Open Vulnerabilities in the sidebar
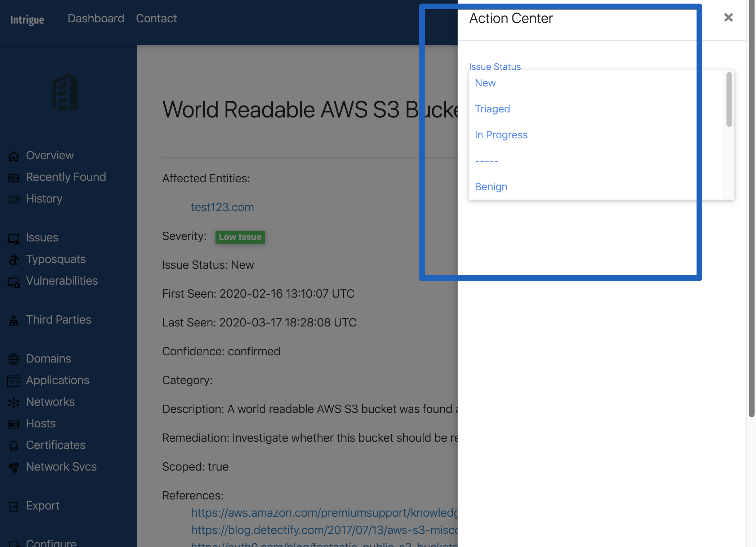The height and width of the screenshot is (547, 756). coord(62,281)
